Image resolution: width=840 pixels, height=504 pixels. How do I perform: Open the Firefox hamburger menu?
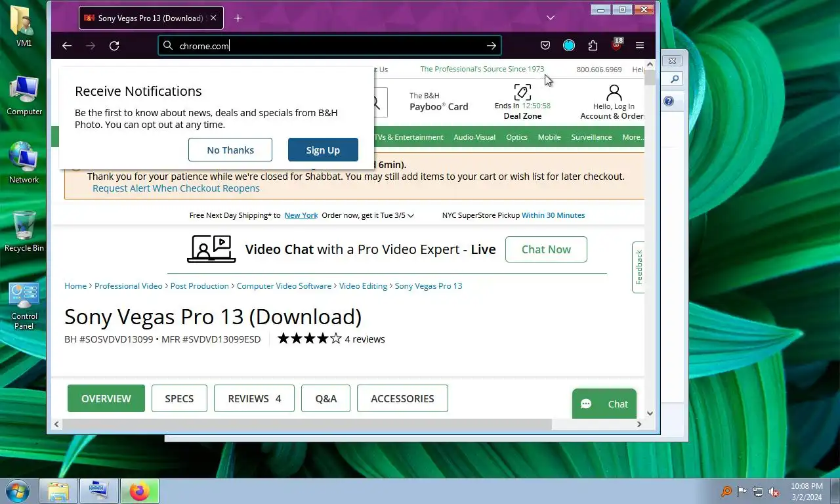tap(640, 45)
